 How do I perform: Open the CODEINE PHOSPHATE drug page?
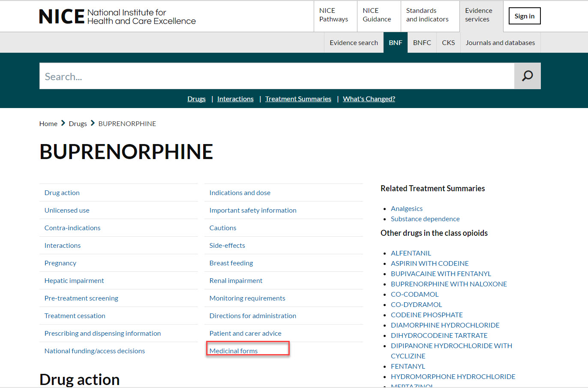point(426,315)
